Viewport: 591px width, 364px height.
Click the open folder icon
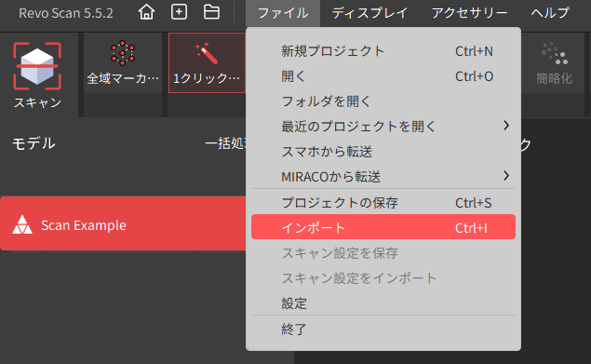[x=211, y=12]
